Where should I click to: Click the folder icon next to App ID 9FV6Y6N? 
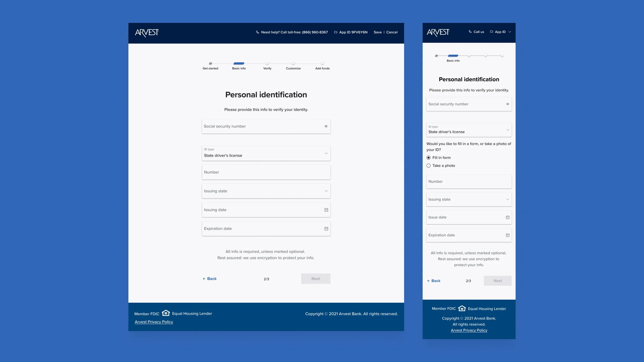coord(335,32)
